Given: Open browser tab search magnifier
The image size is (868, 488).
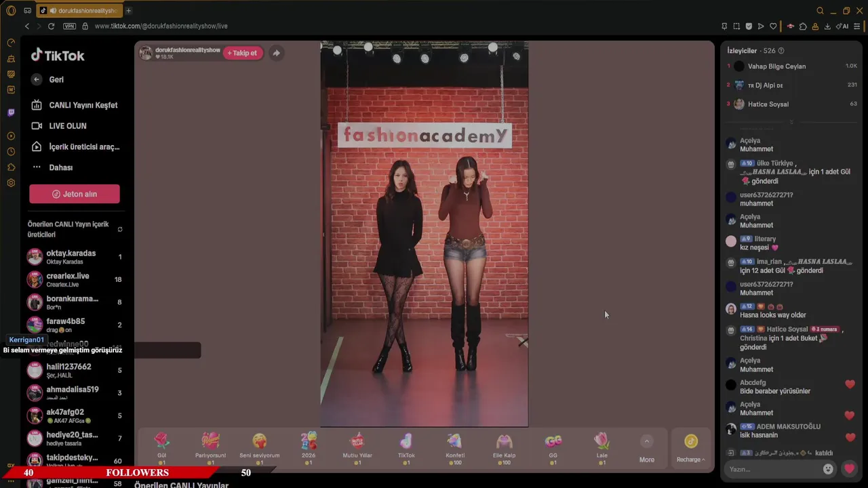Looking at the screenshot, I should click(820, 10).
